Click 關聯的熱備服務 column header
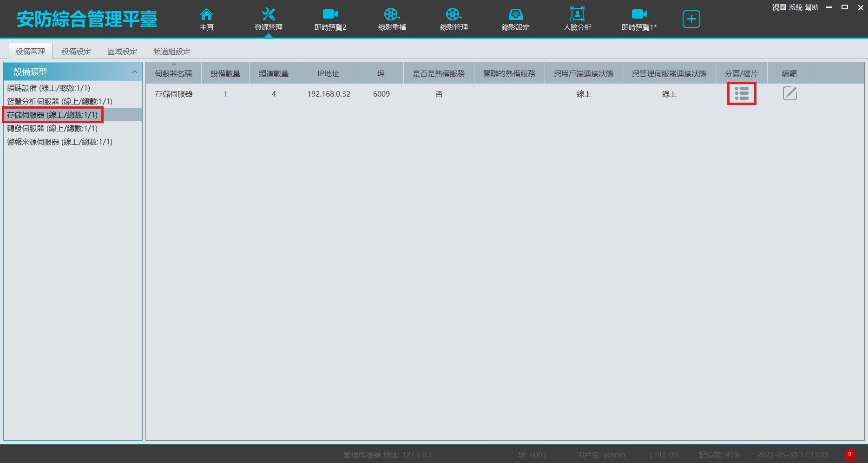 (509, 73)
